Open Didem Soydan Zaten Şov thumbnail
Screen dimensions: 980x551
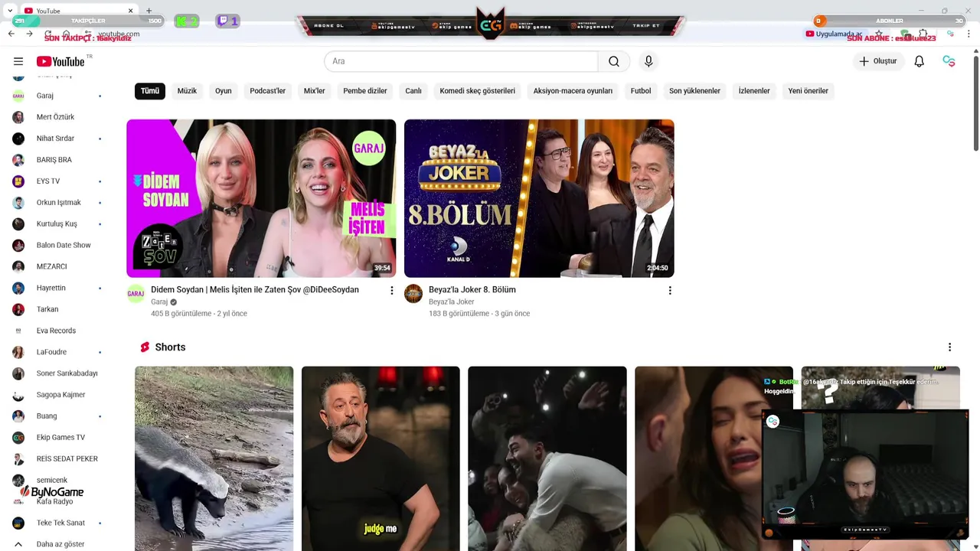(261, 198)
